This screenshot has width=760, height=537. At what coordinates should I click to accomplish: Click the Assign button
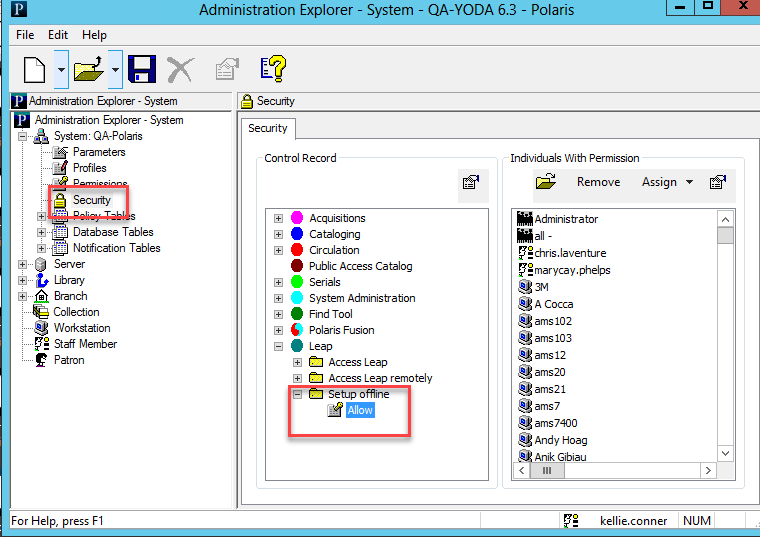click(659, 182)
